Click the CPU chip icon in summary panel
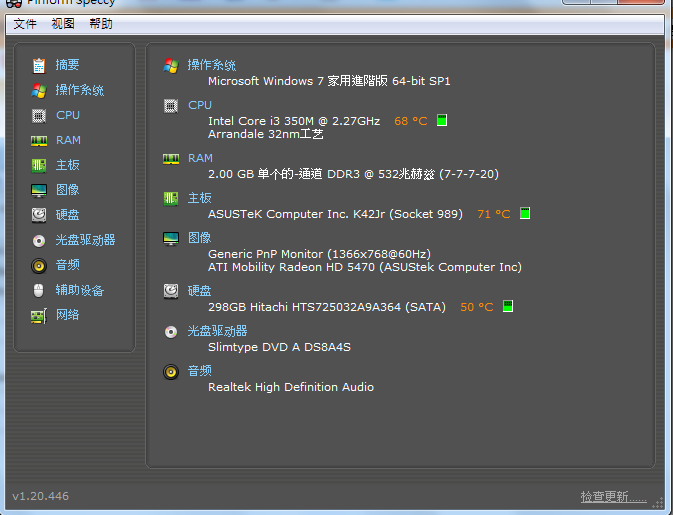This screenshot has width=673, height=515. [171, 106]
